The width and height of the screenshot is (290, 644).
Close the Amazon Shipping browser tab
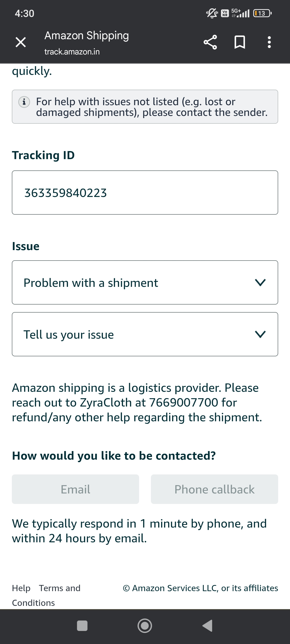[x=21, y=42]
